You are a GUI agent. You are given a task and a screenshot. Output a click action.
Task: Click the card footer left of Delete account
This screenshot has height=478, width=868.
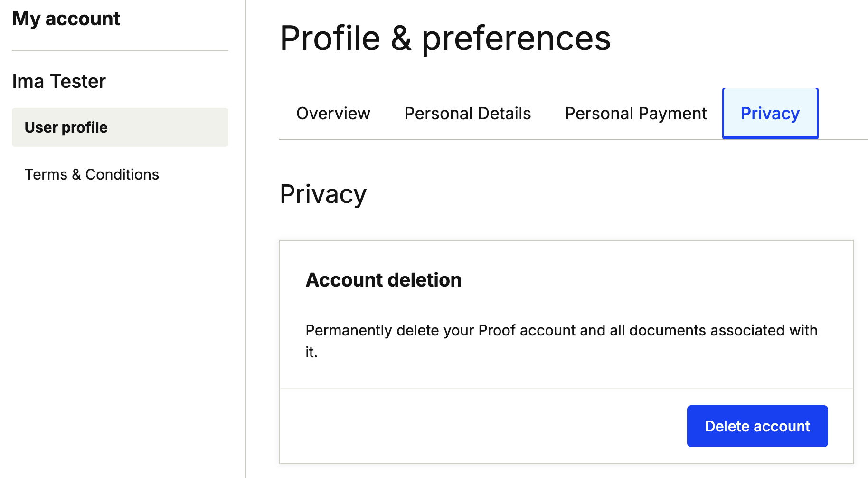click(475, 426)
